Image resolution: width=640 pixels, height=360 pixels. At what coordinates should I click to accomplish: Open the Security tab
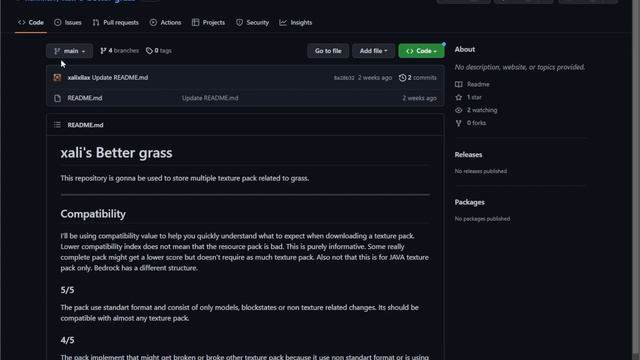[x=252, y=22]
